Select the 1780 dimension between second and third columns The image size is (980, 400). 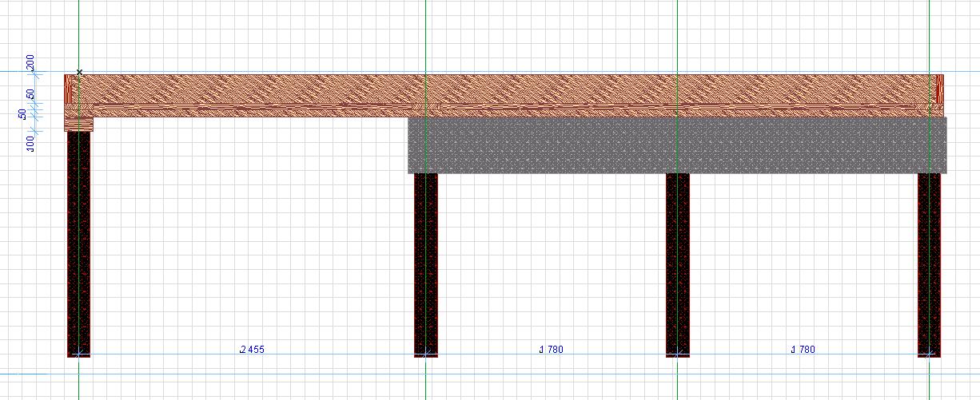coord(552,350)
